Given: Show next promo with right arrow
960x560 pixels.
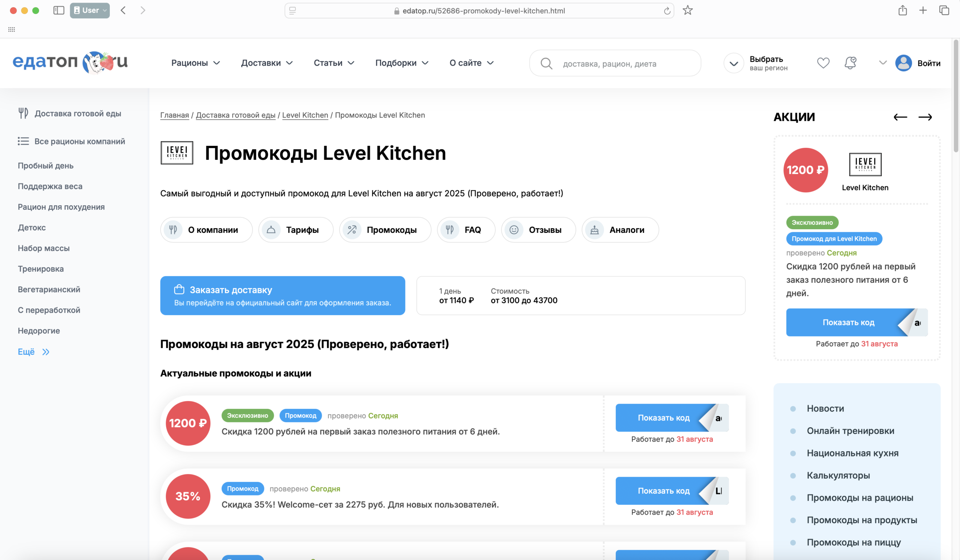Looking at the screenshot, I should pos(925,117).
